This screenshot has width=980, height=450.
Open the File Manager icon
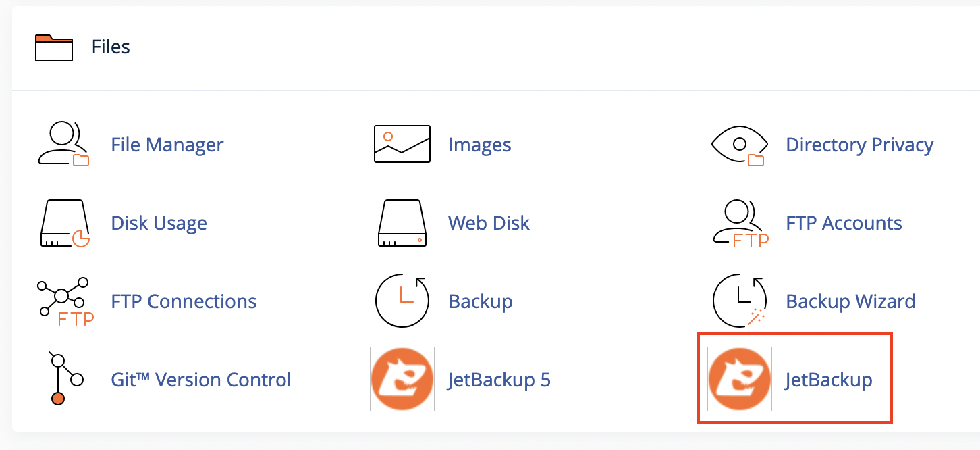pos(64,144)
